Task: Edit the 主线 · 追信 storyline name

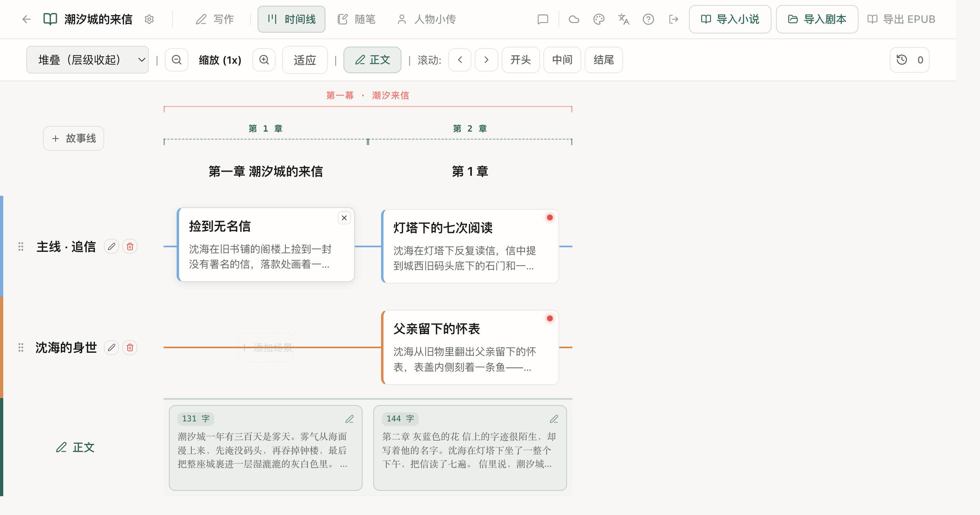Action: click(x=111, y=246)
